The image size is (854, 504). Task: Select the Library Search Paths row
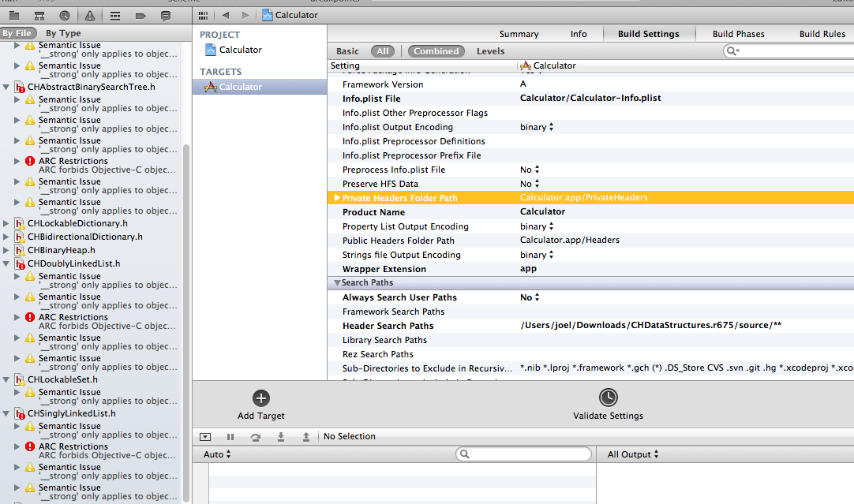coord(590,340)
